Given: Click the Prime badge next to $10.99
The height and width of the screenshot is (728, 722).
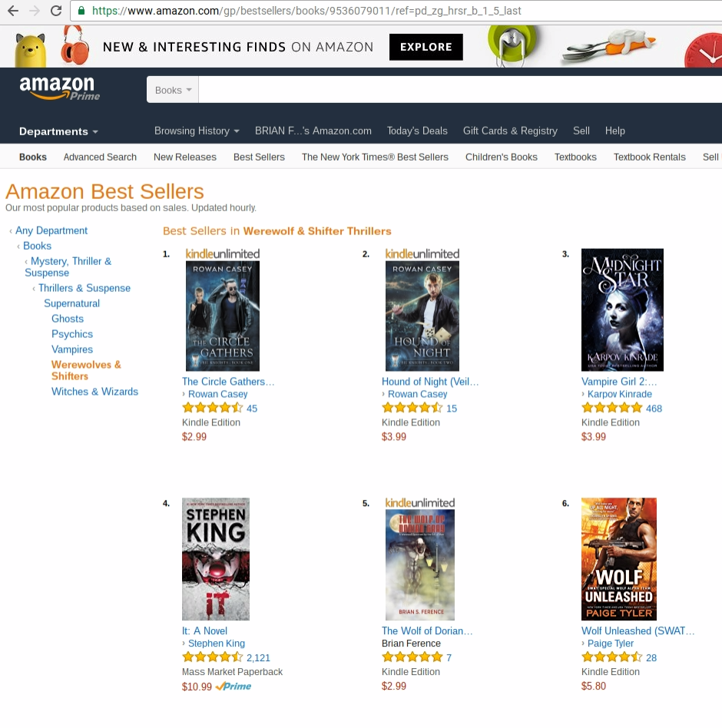Looking at the screenshot, I should click(233, 687).
